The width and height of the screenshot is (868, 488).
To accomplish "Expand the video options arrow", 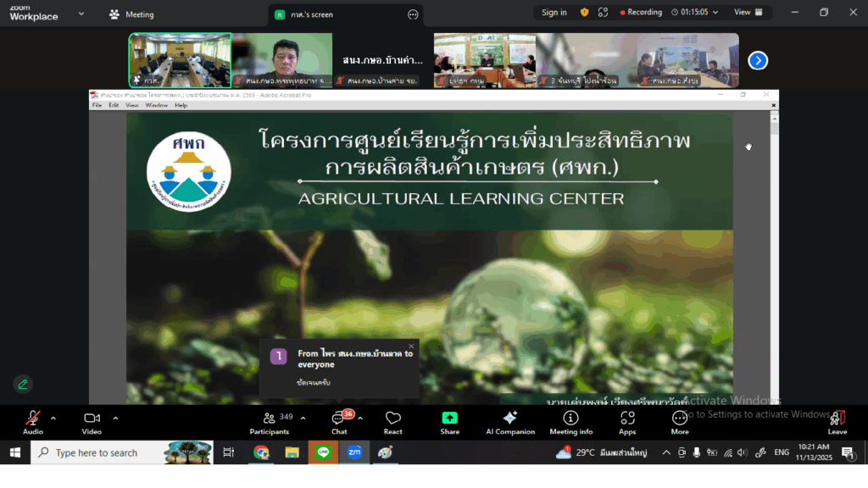I will point(115,418).
